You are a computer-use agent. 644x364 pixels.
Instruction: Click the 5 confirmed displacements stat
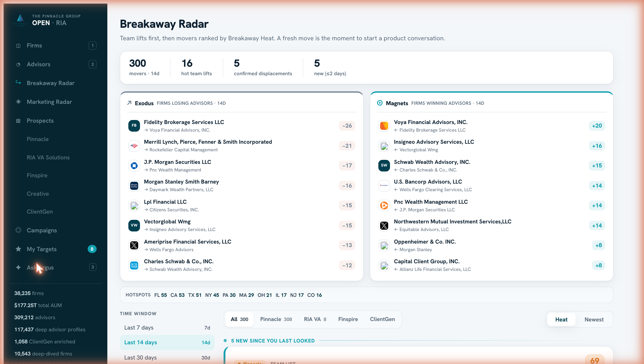pos(263,67)
